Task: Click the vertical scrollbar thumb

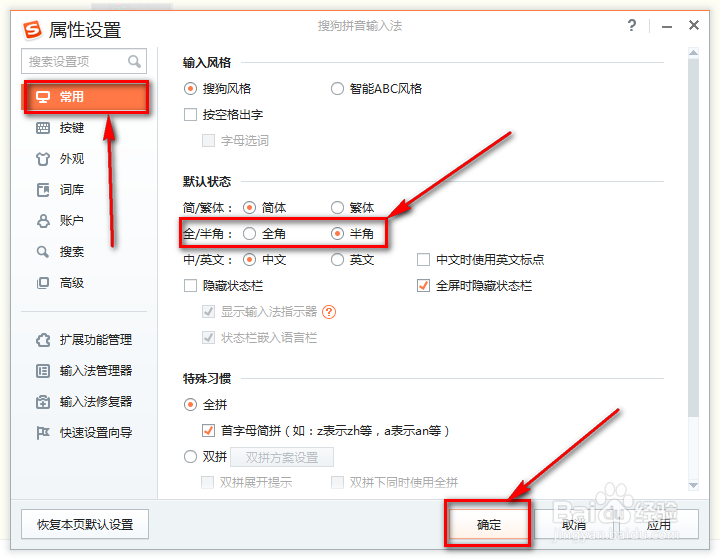Action: pyautogui.click(x=693, y=237)
